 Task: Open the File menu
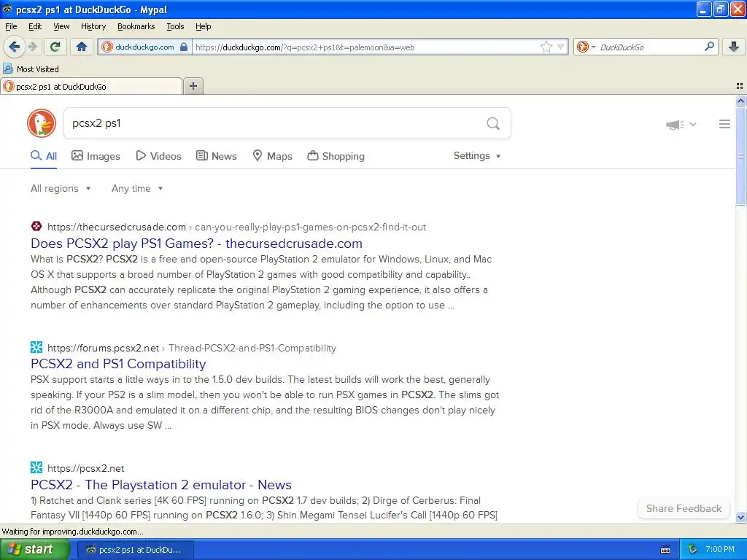11,26
